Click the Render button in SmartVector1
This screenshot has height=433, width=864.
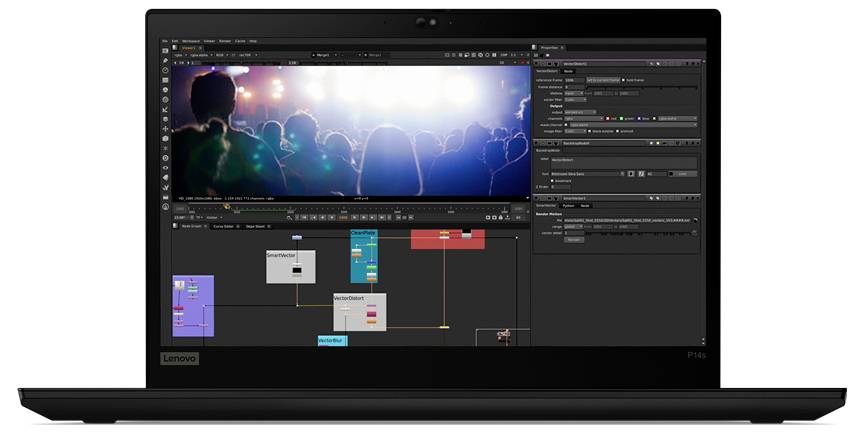(574, 240)
